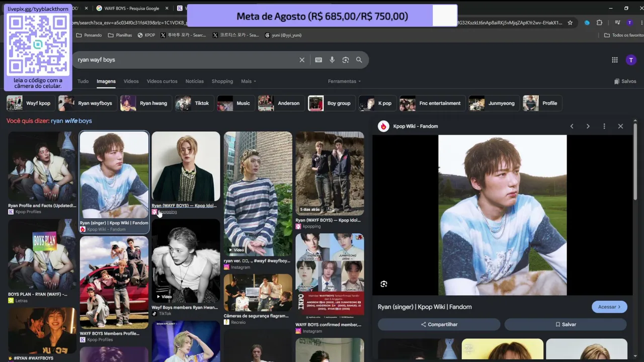Open the Chrome profile icon in the browser toolbar
Image resolution: width=644 pixels, height=362 pixels.
coord(629,23)
